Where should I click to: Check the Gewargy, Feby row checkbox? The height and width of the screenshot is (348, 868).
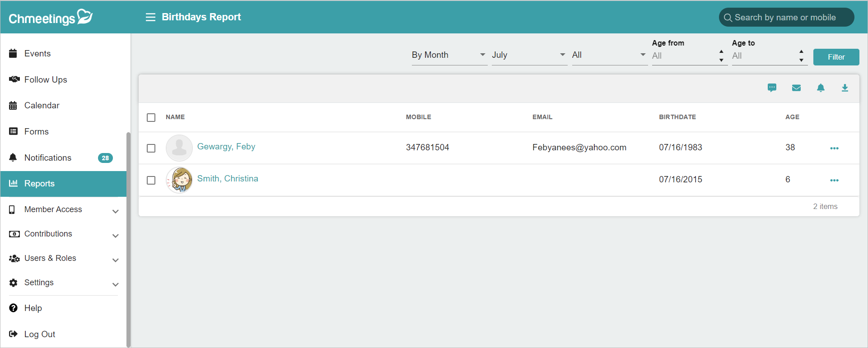(x=151, y=148)
